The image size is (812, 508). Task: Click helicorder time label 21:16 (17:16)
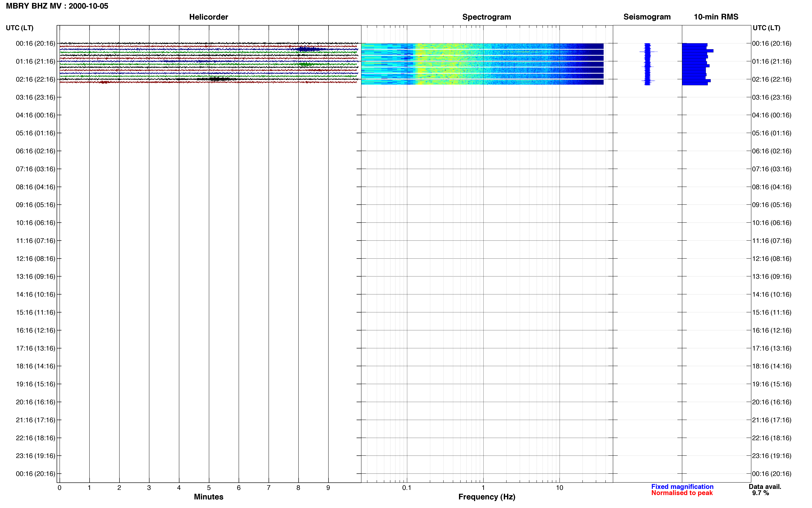36,420
